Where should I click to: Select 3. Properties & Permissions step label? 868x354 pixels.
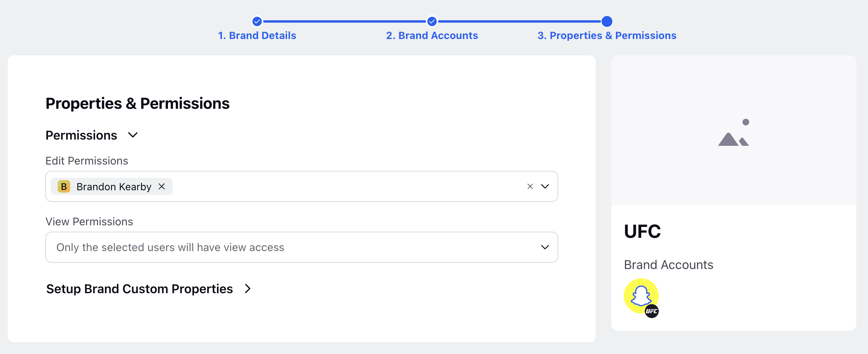(x=607, y=35)
